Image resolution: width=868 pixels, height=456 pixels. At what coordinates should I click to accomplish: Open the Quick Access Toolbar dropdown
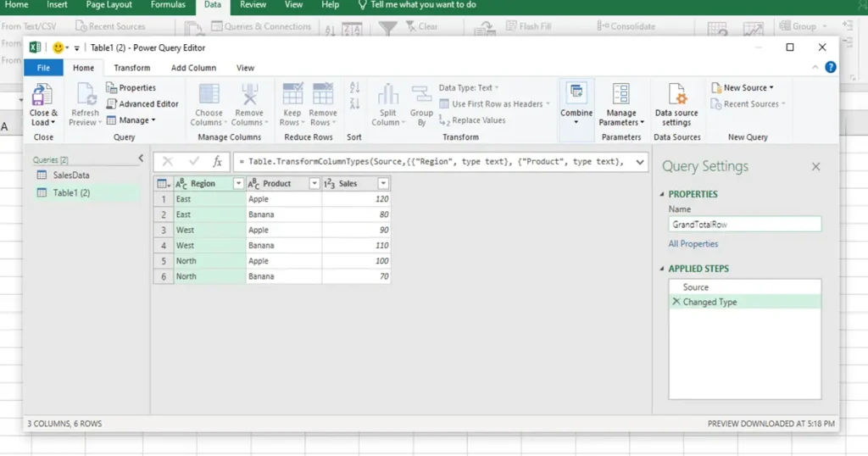(x=77, y=48)
